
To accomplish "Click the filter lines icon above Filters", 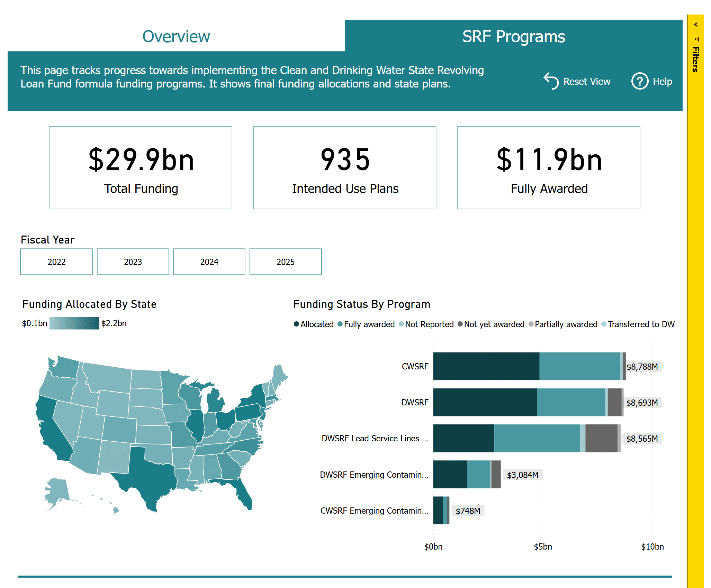I will click(697, 39).
